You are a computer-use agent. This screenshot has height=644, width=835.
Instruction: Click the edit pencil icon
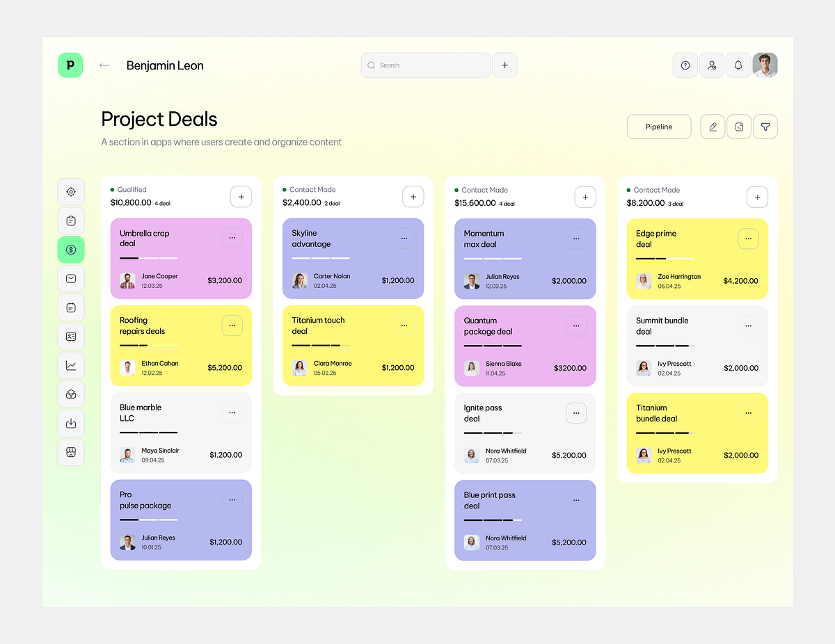coord(713,127)
